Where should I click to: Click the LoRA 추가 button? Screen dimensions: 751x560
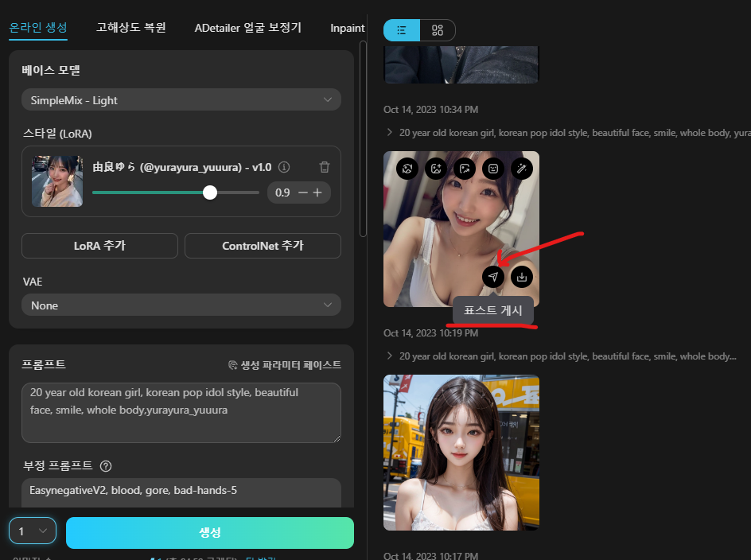click(x=99, y=246)
